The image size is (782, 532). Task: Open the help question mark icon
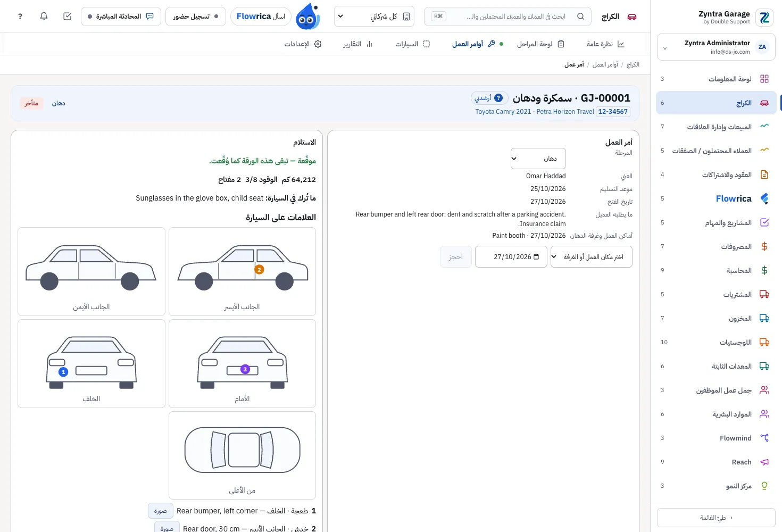pos(20,16)
